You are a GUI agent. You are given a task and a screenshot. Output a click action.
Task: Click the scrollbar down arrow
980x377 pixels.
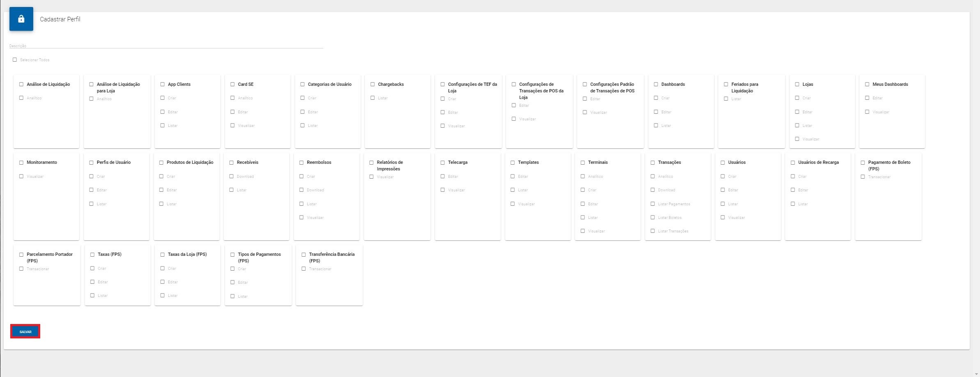[976, 374]
